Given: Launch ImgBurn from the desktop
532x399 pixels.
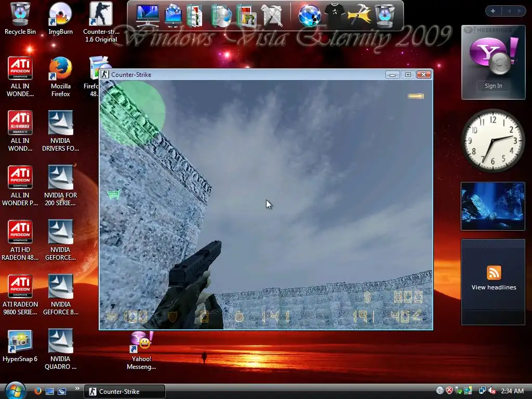Looking at the screenshot, I should 60,19.
